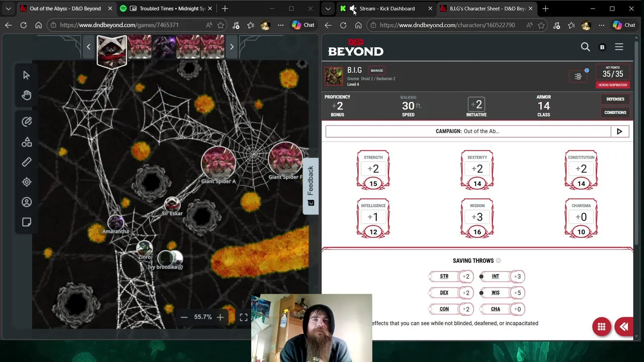Zoom in the map with plus button

(x=220, y=317)
